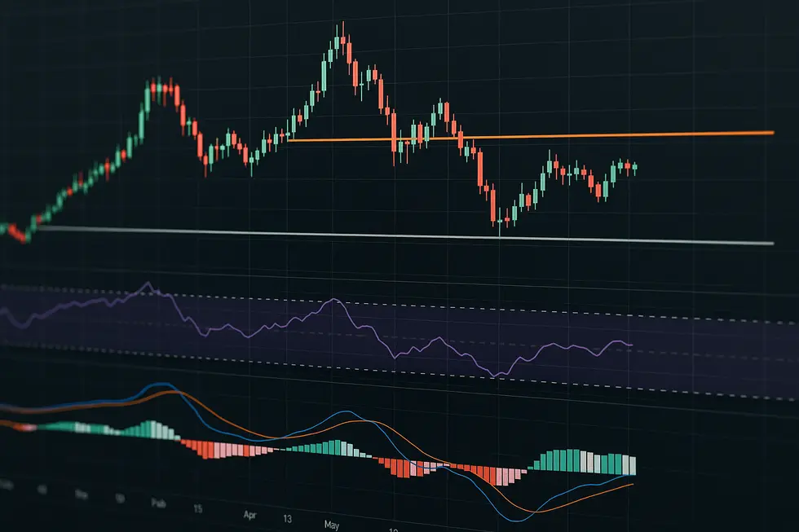Click the last candlestick on the price chart
This screenshot has width=799, height=532.
635,168
